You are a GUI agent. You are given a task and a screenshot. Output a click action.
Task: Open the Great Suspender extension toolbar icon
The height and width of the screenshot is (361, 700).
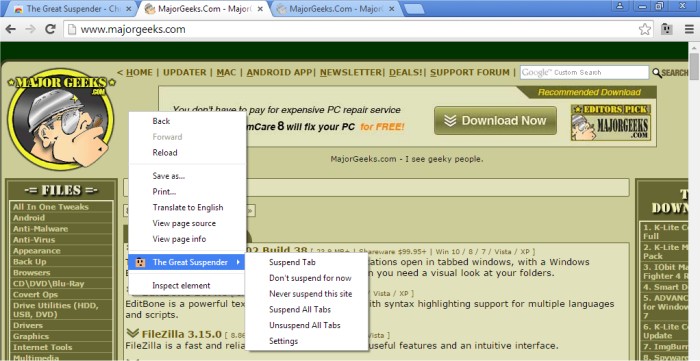(x=667, y=29)
